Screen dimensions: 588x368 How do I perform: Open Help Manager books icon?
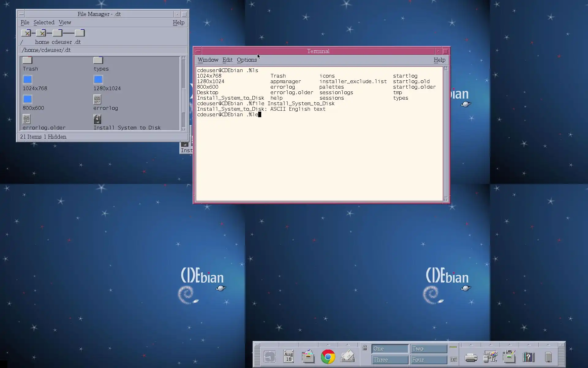point(528,357)
